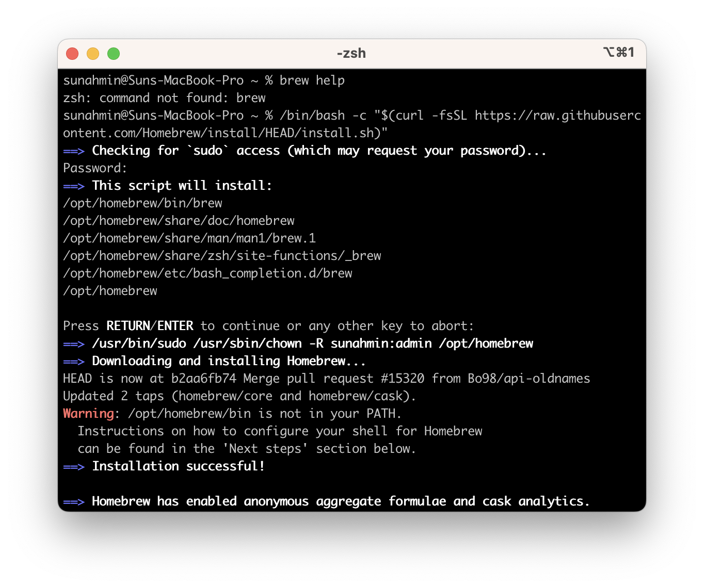Click the 'Password:' prompt line

(x=95, y=168)
